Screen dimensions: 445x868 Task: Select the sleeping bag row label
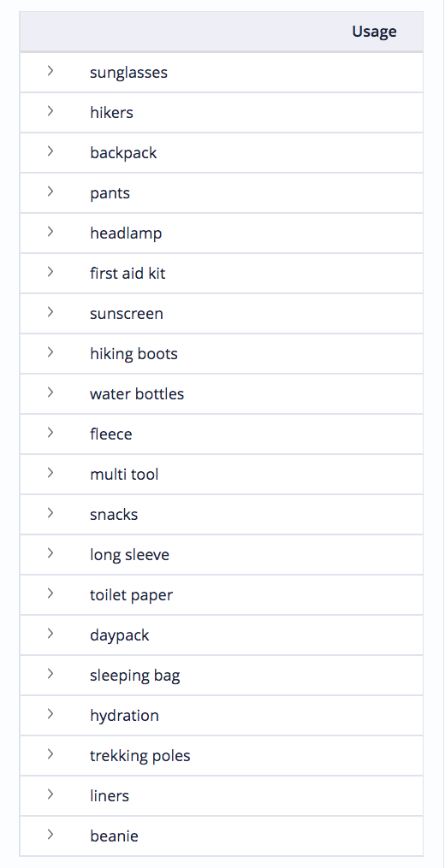click(134, 676)
